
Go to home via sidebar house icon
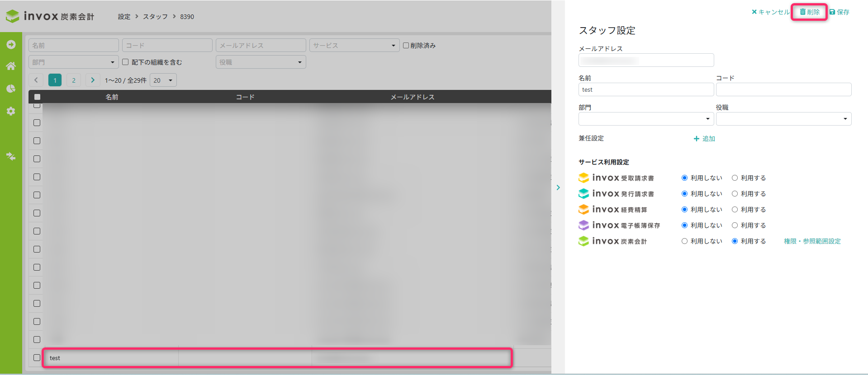tap(11, 66)
